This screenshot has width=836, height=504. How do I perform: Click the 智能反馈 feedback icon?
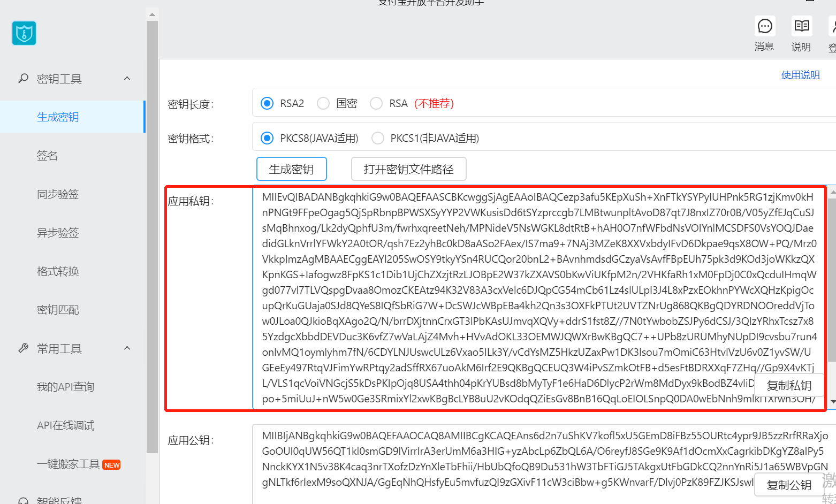coord(22,500)
